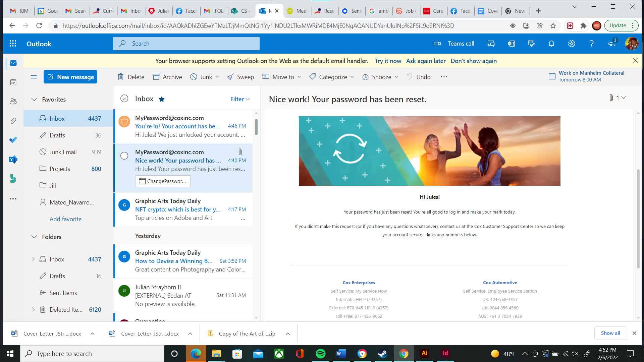Open the Filter dropdown

(x=240, y=99)
